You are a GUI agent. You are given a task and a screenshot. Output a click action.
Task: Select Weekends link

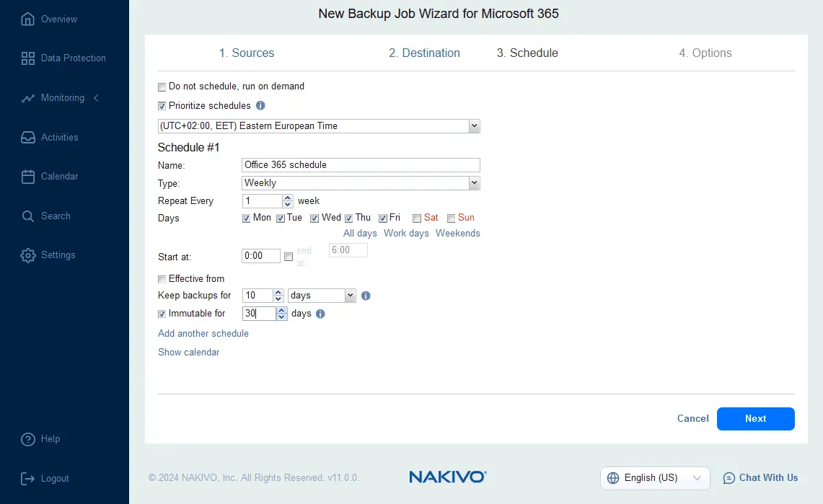pos(458,234)
